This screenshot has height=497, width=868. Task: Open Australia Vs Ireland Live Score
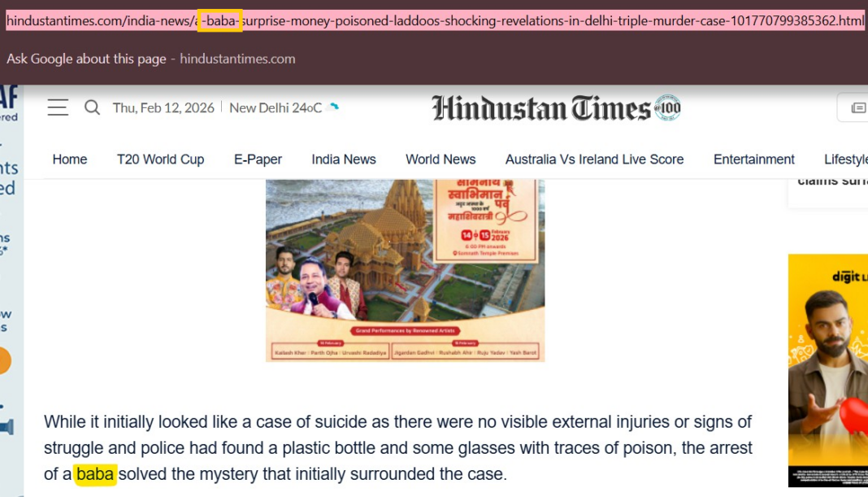594,159
